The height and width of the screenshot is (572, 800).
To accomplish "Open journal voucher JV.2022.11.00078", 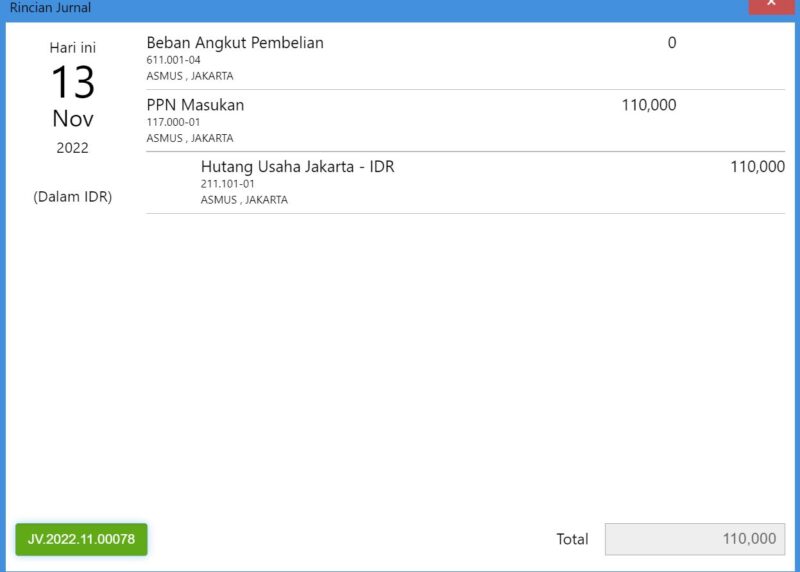I will (81, 539).
